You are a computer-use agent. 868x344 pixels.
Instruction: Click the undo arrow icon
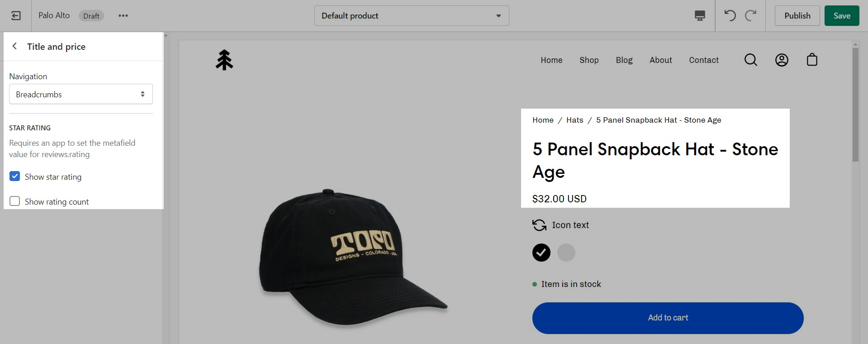[x=730, y=16]
